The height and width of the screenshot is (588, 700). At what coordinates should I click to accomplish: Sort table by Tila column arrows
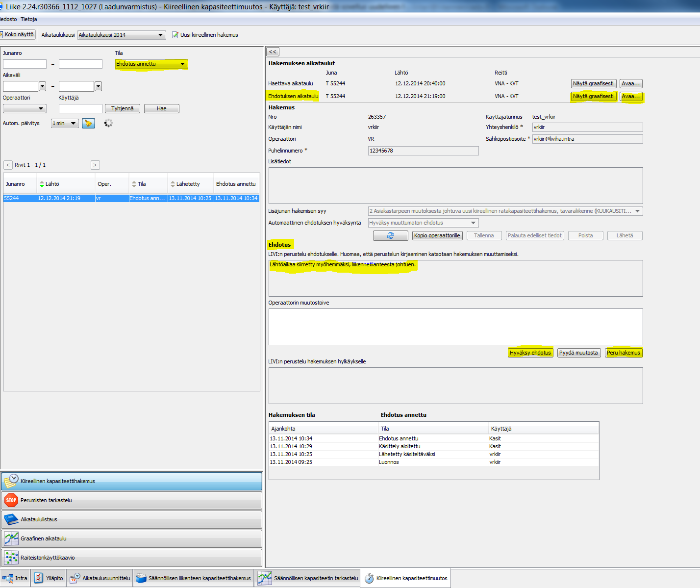134,184
